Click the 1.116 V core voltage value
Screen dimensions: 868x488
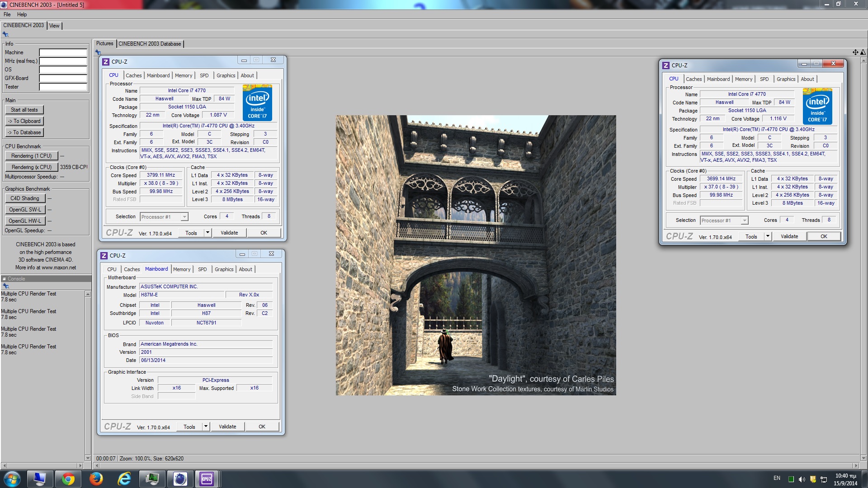(778, 118)
